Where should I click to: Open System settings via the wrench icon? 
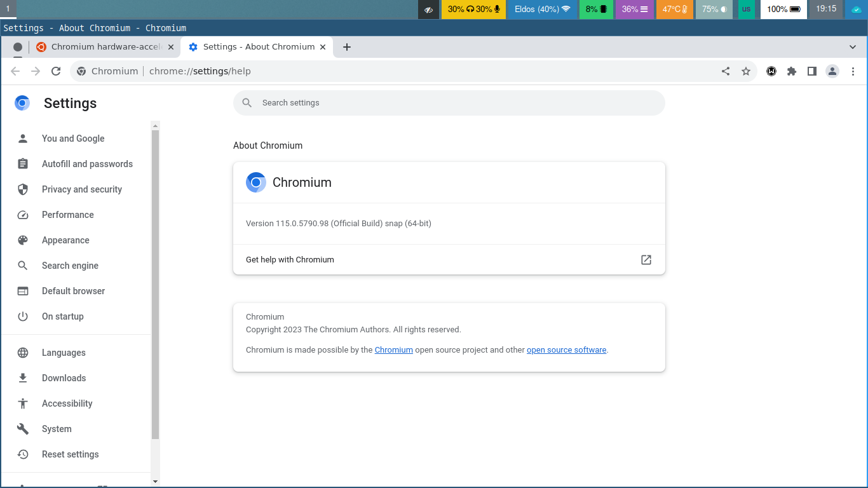pos(23,429)
